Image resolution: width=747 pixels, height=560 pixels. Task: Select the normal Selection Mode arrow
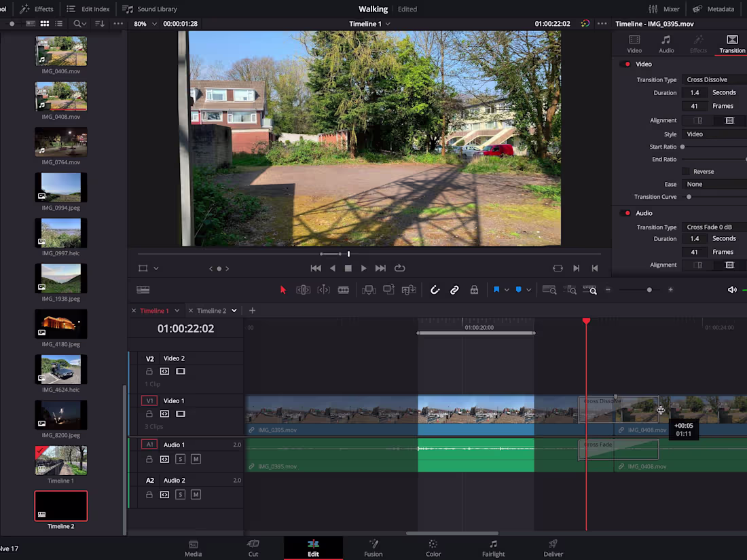[x=283, y=290]
